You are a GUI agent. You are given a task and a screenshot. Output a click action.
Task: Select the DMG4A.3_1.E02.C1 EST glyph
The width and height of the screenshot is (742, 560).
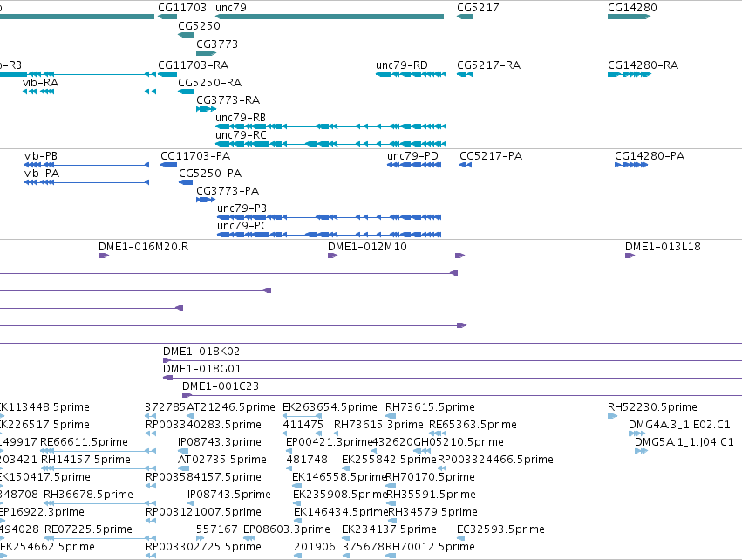click(636, 434)
